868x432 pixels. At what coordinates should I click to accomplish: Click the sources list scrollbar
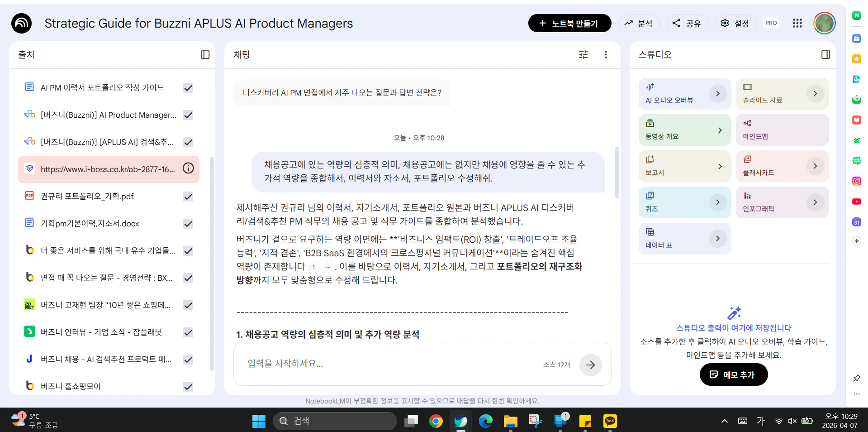[x=212, y=264]
